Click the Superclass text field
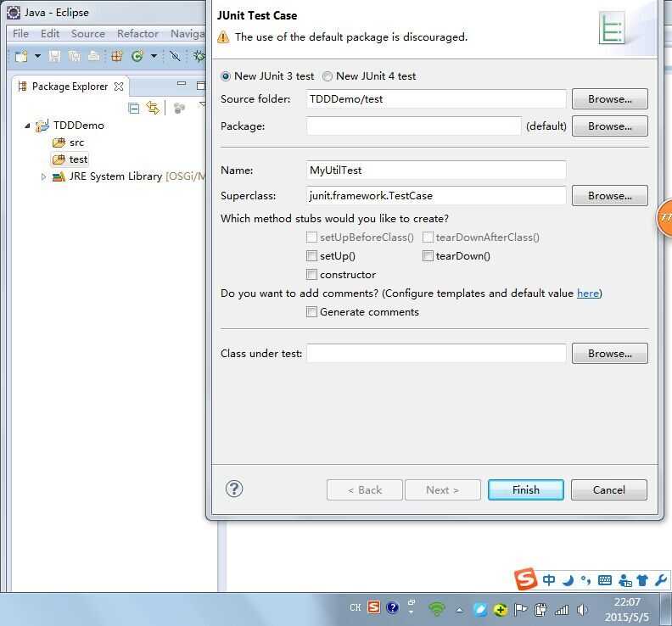The height and width of the screenshot is (626, 672). [436, 196]
